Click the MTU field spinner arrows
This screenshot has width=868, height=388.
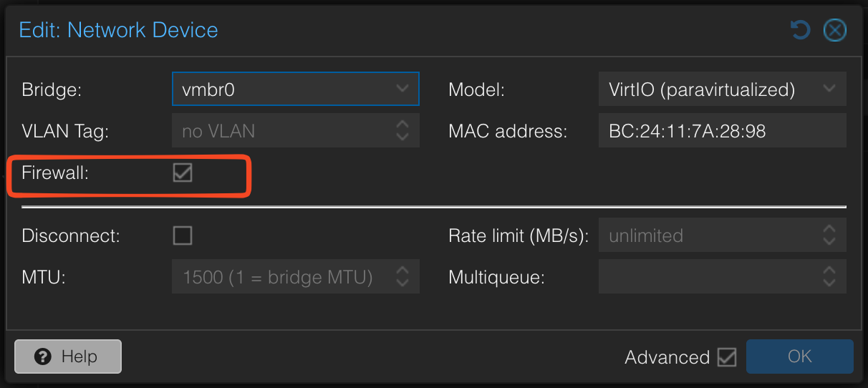click(x=402, y=277)
